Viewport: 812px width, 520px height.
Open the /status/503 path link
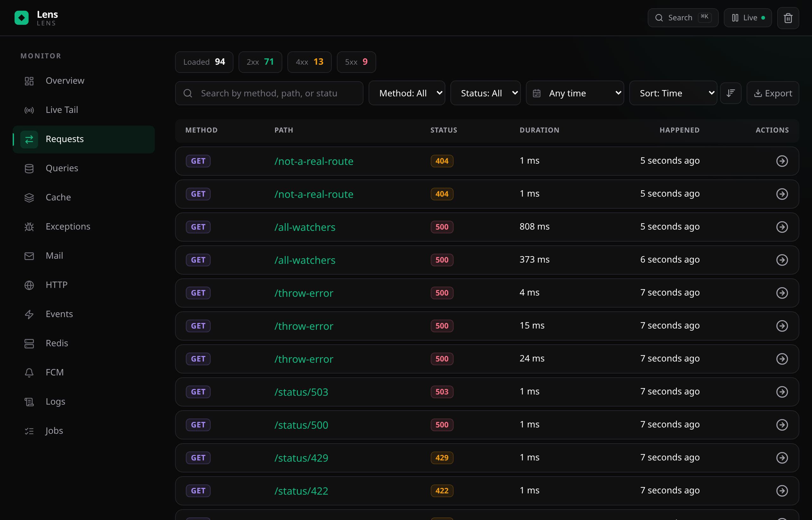tap(301, 392)
